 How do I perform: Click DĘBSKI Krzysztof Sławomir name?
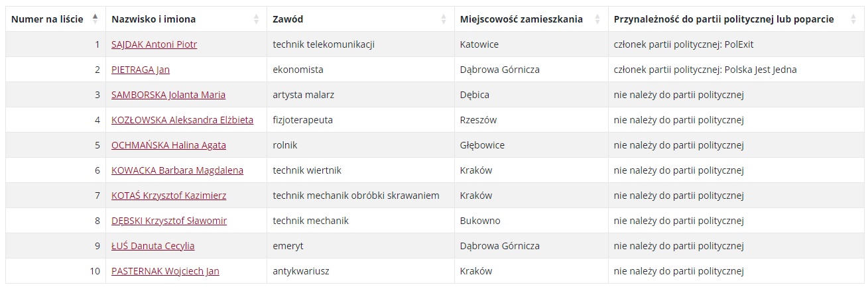tap(169, 221)
